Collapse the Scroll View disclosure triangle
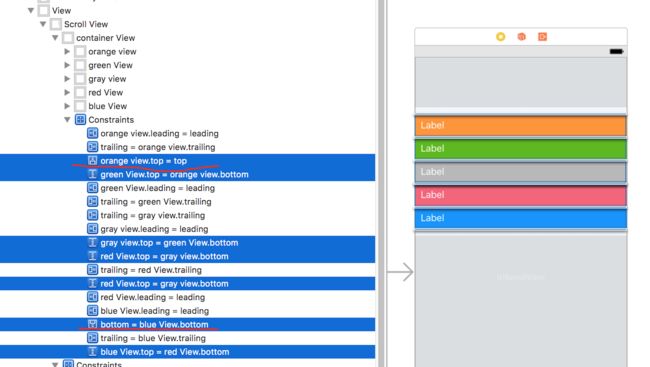This screenshot has width=650, height=367. click(x=43, y=24)
